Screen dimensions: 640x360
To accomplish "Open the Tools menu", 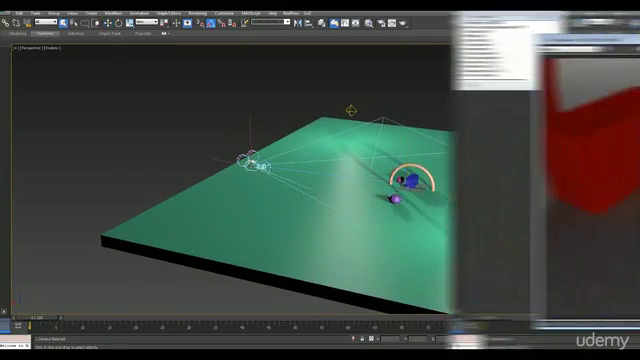I will 36,13.
